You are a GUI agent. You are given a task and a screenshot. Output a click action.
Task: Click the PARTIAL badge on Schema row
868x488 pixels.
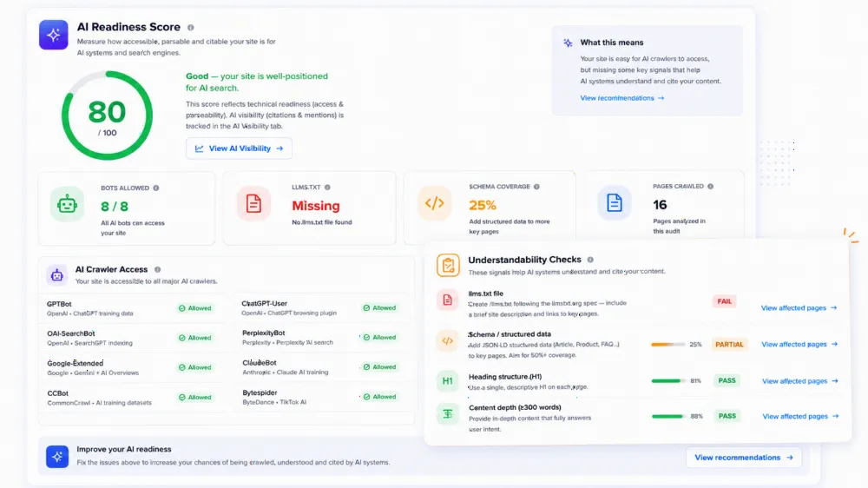coord(729,345)
